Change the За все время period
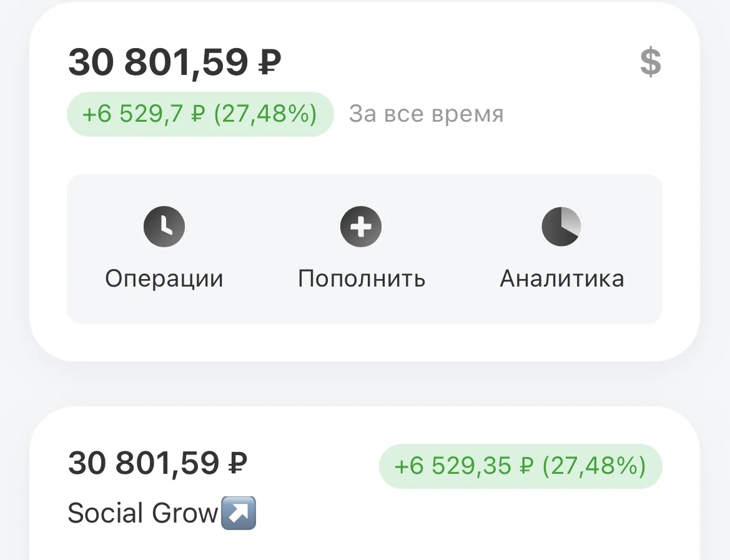Screen dimensions: 730x560 [x=426, y=114]
